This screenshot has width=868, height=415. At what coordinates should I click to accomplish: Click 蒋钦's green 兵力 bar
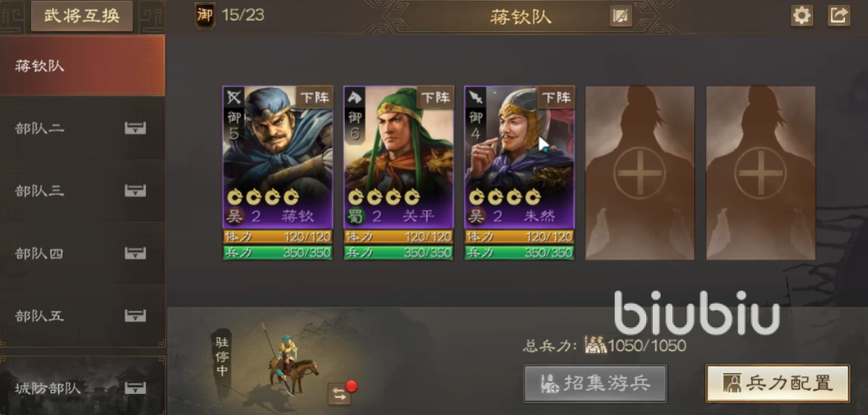(x=278, y=252)
